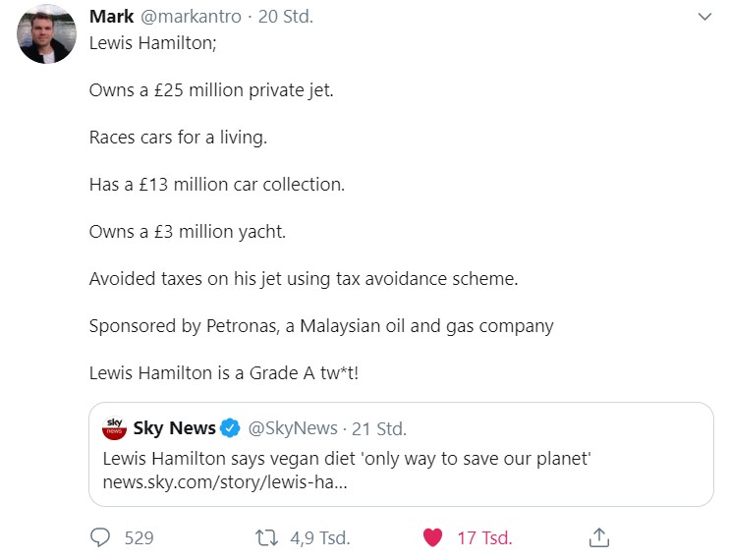Click the quoted headline about vegan diet

click(x=347, y=458)
